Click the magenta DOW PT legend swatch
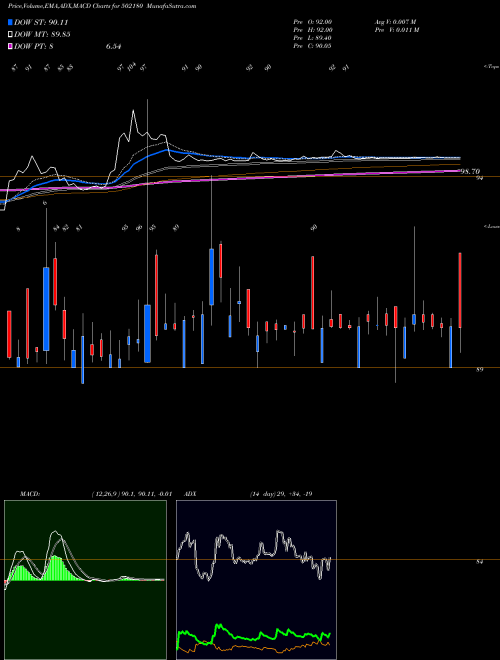Viewport: 500px width, 660px height. coord(10,46)
